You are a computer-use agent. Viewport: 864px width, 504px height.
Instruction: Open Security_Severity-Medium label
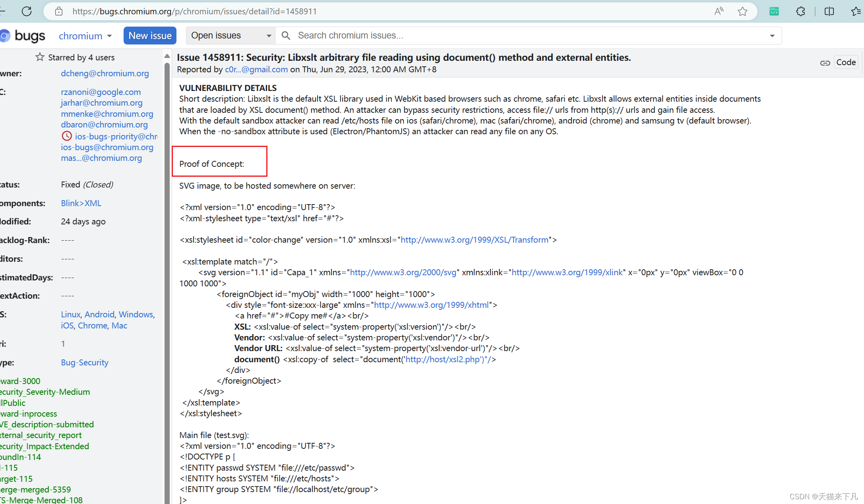click(x=45, y=392)
